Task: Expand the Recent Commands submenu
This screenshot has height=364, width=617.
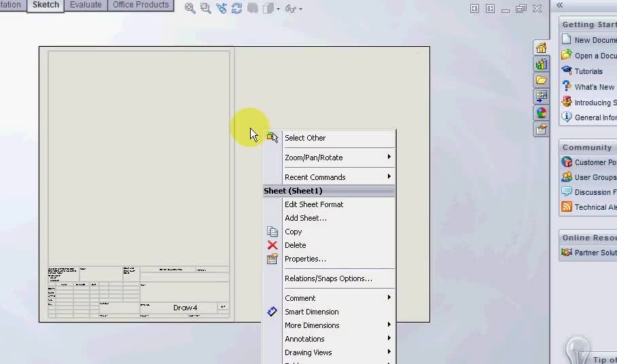Action: [329, 177]
